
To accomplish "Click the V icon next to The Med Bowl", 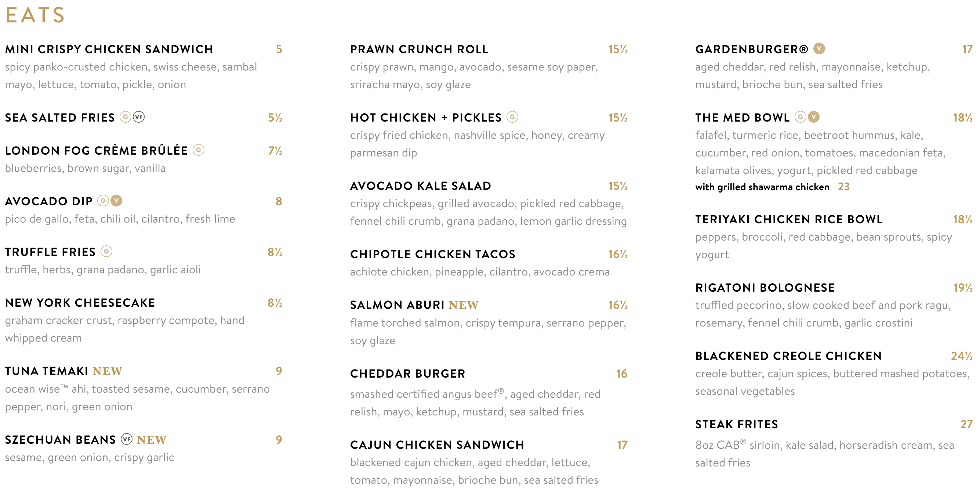I will pos(814,116).
